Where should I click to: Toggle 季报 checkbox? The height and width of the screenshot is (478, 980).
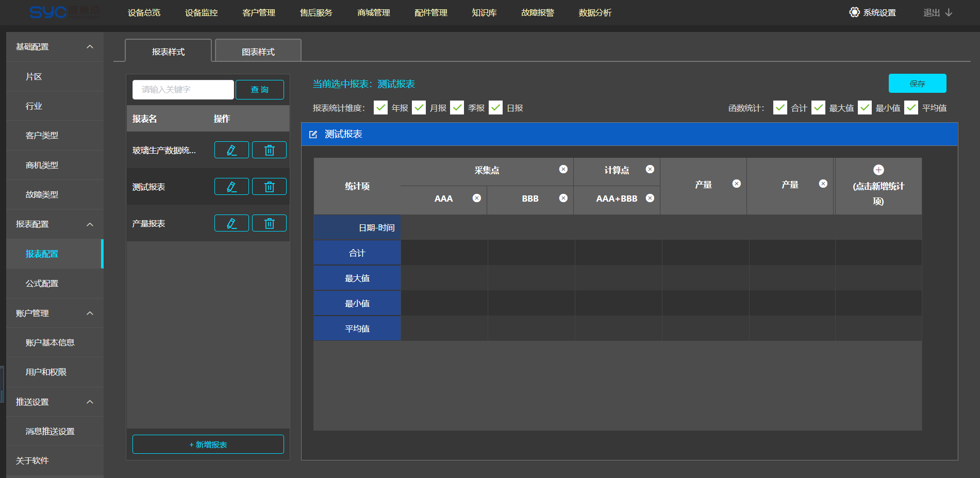[x=457, y=107]
